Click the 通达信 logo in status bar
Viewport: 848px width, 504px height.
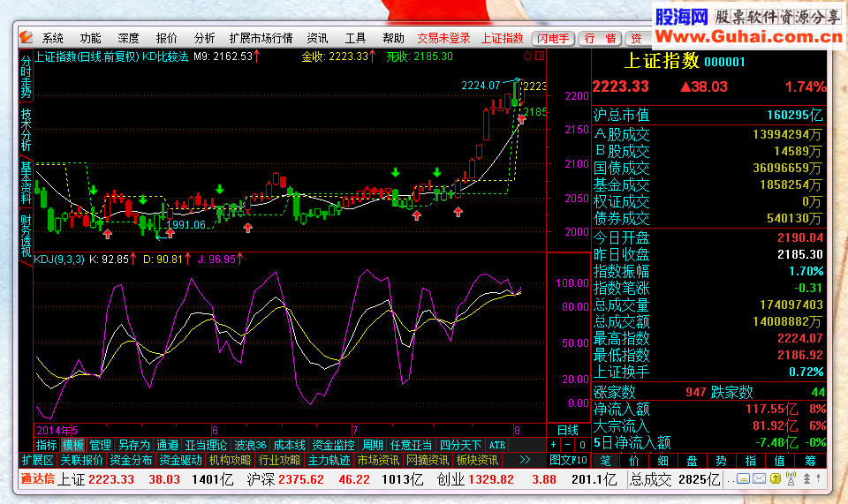tap(37, 478)
